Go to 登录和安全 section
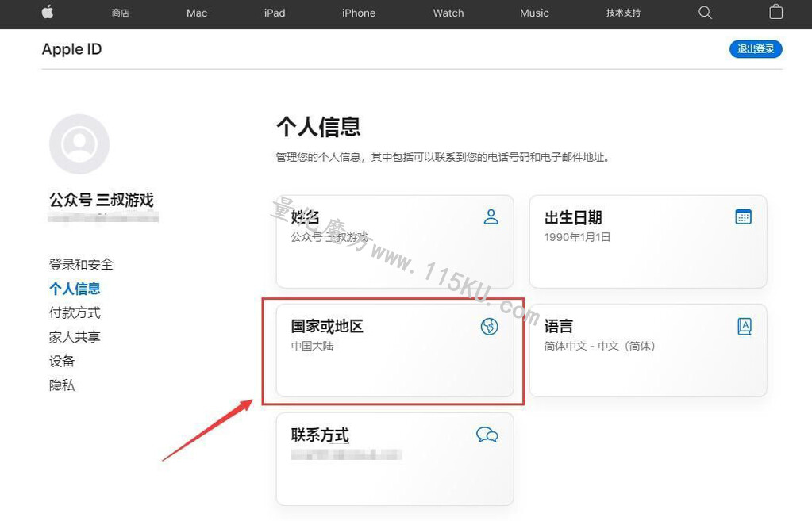The height and width of the screenshot is (521, 812). click(x=81, y=264)
